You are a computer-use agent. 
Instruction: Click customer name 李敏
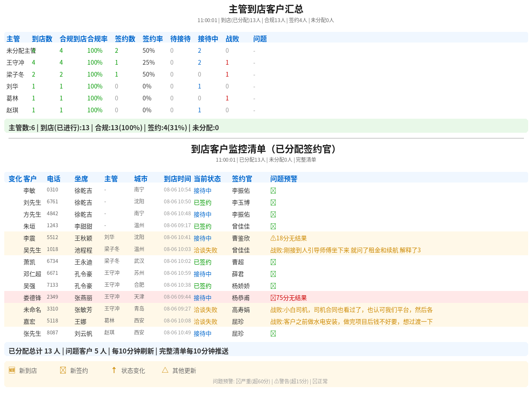click(29, 191)
